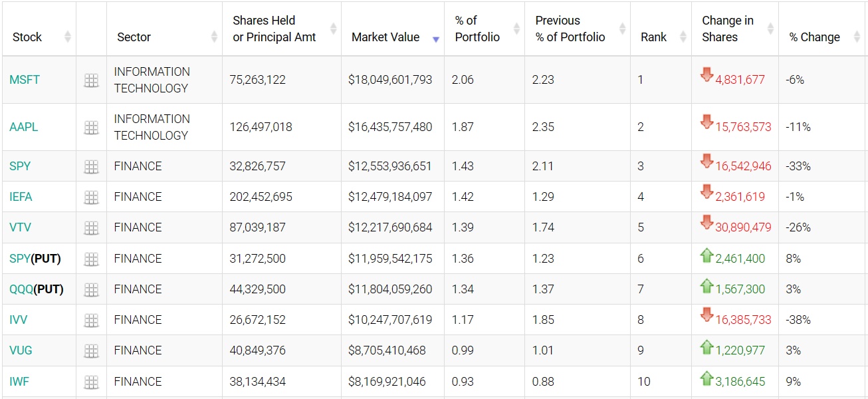The height and width of the screenshot is (399, 868).
Task: Open the grid icon in SPY row
Action: (x=91, y=167)
